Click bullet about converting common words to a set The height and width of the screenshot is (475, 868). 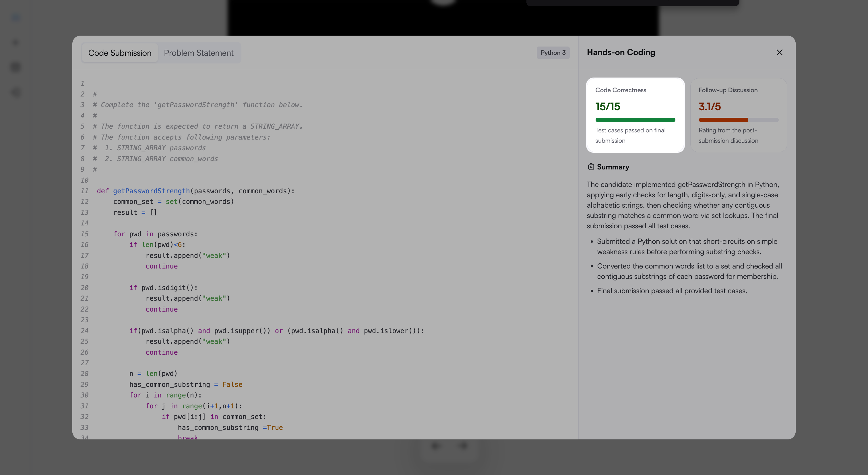tap(689, 271)
